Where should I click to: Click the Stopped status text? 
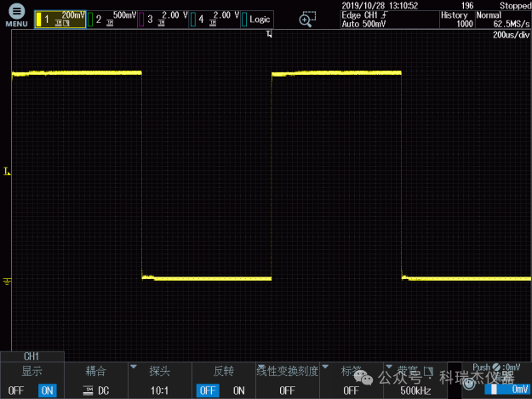(x=515, y=5)
